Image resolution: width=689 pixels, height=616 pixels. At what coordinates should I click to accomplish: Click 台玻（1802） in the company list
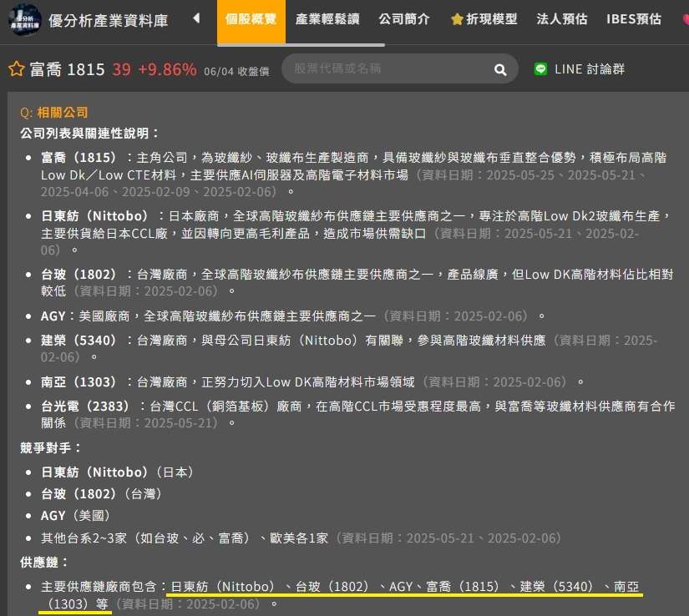[357, 283]
